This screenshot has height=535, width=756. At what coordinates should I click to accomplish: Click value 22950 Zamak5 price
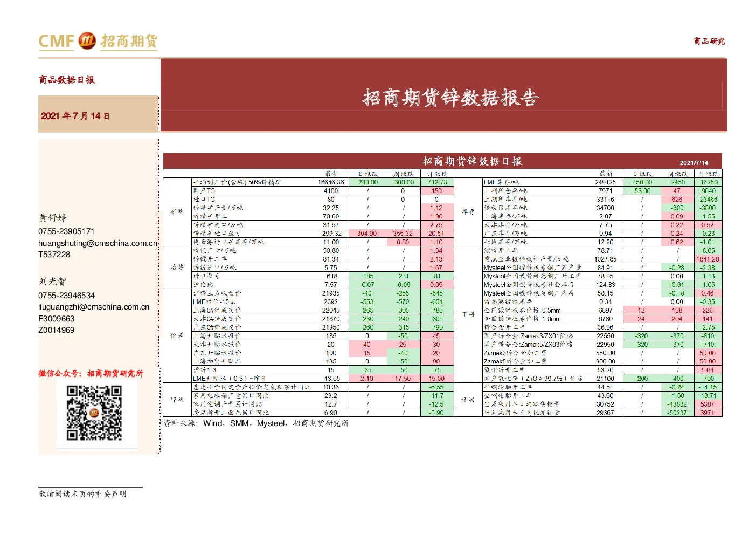pyautogui.click(x=605, y=344)
